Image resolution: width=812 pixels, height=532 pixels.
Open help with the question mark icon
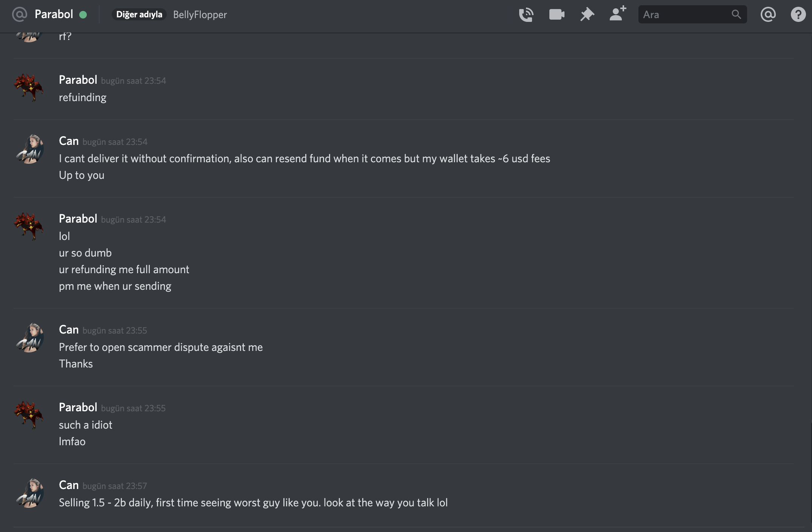(798, 15)
